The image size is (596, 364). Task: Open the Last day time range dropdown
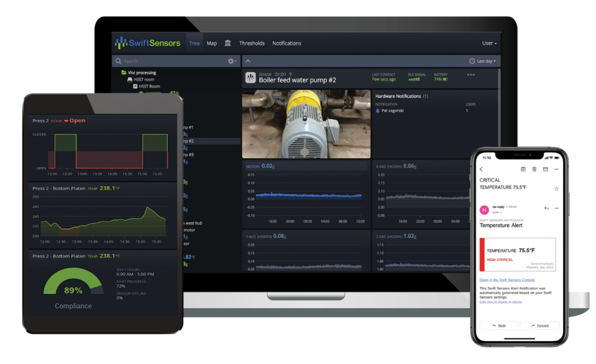(484, 61)
